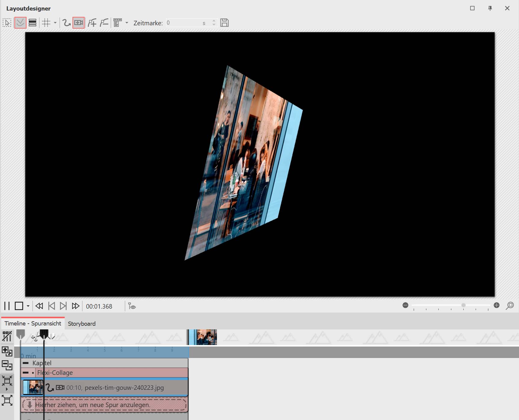Click the Zeitmarke time input field
This screenshot has height=420, width=519.
point(184,23)
